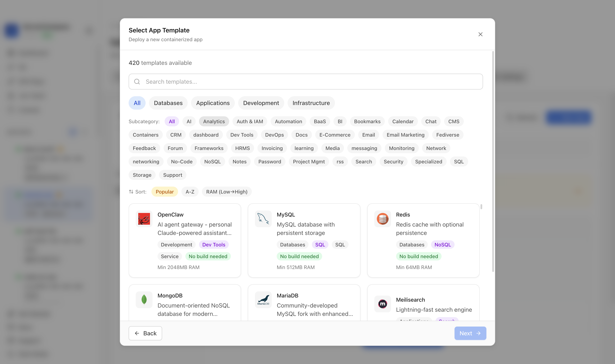The image size is (615, 364).
Task: Click the search magnifier icon
Action: click(137, 82)
